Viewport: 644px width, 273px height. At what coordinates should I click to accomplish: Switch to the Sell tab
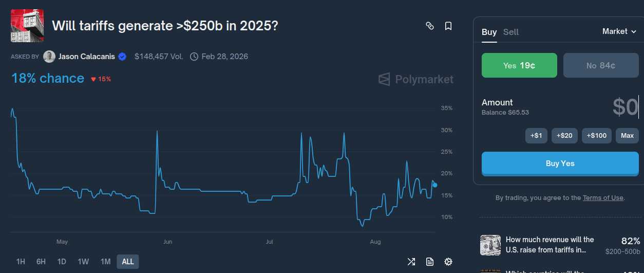pyautogui.click(x=511, y=32)
